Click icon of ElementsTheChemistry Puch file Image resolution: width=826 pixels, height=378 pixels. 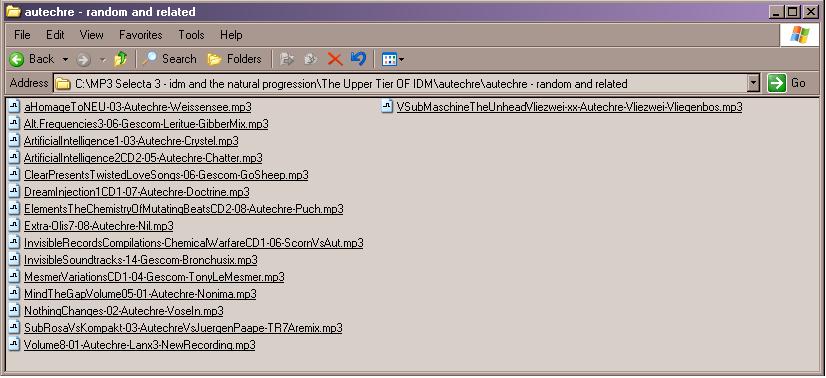(x=15, y=208)
